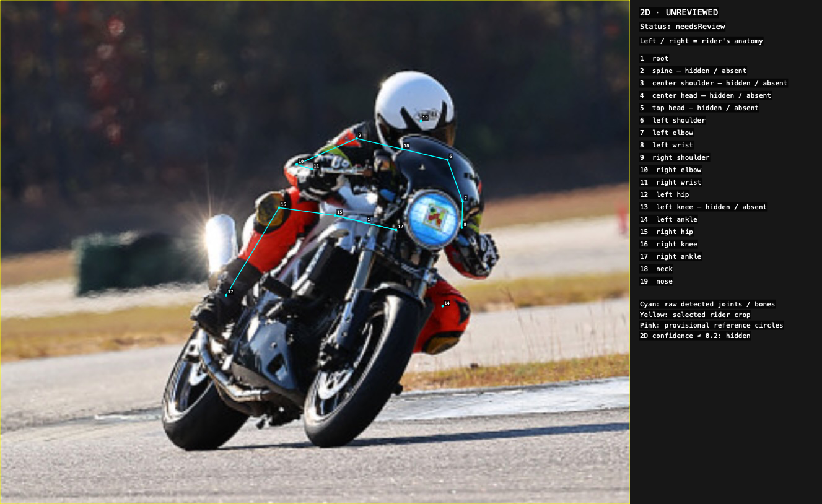Select joint marker 1 on the photo
The image size is (822, 504).
365,223
